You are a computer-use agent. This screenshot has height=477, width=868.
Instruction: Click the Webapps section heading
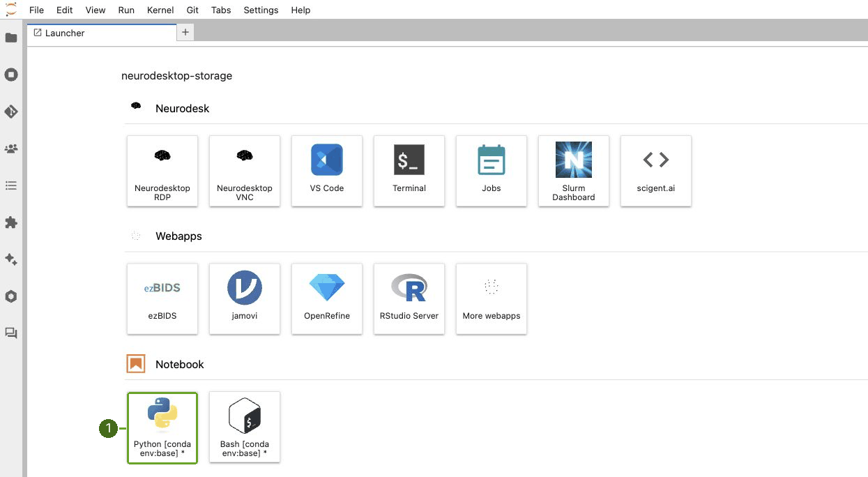(178, 236)
